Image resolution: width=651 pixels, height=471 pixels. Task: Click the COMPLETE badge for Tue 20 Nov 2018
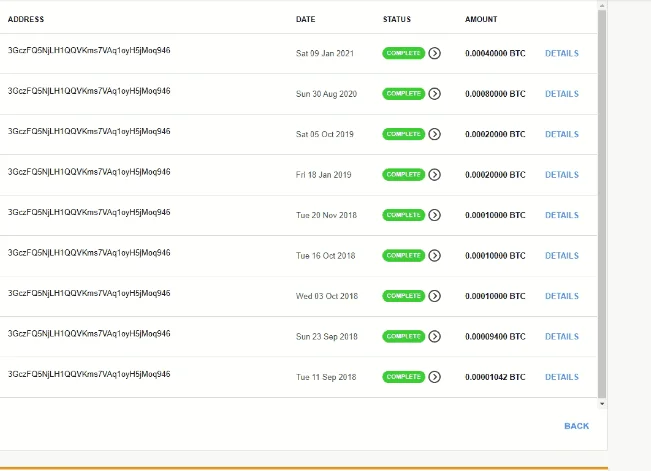404,215
